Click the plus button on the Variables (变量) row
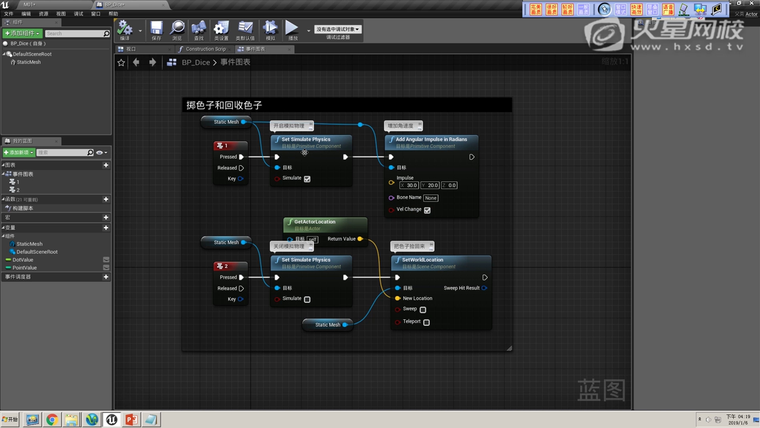Image resolution: width=760 pixels, height=428 pixels. pos(106,228)
